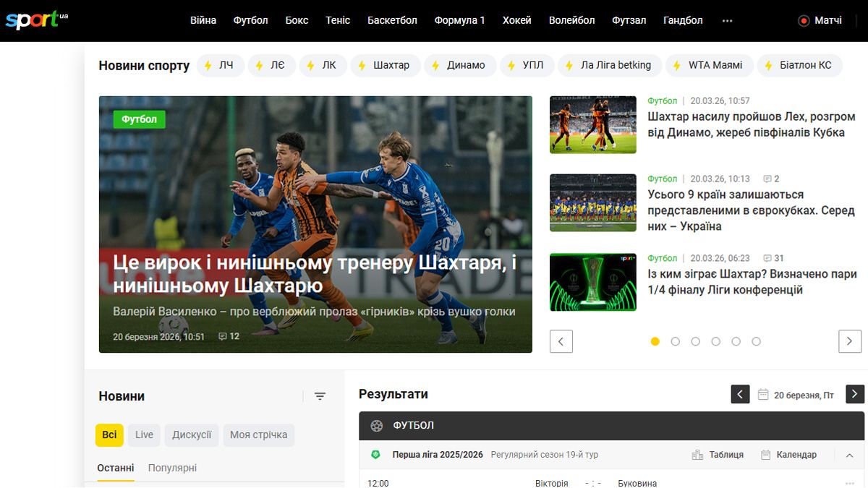Switch to Моя стрічка feed
This screenshot has height=488, width=868.
click(x=258, y=435)
